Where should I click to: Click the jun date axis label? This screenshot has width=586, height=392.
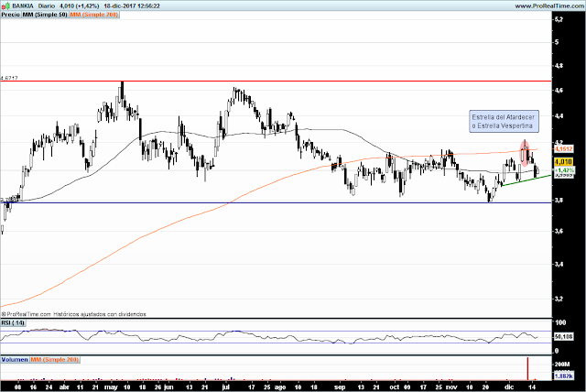click(x=168, y=387)
